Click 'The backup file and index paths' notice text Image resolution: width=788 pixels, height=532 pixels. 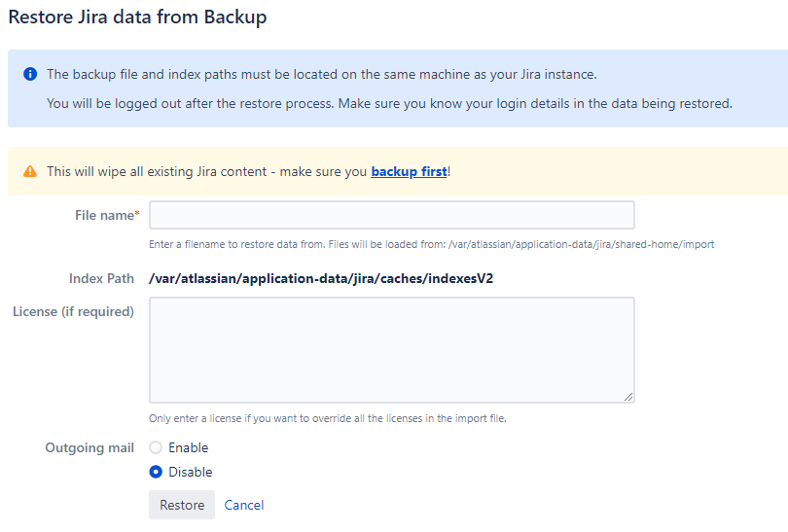(322, 74)
